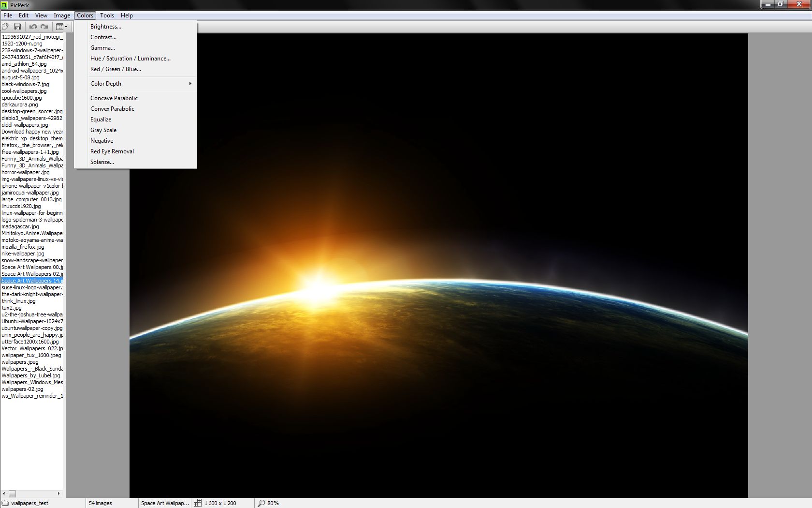Viewport: 812px width, 508px height.
Task: Choose Contrast... from Colors menu
Action: coord(135,37)
